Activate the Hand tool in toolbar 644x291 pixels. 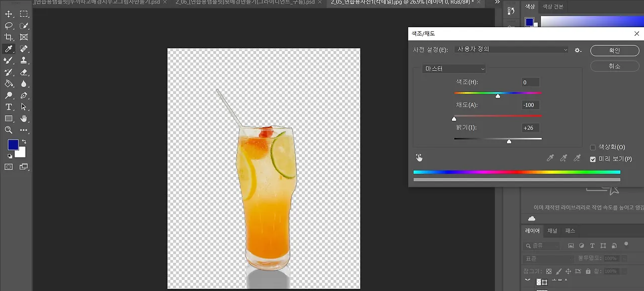24,118
